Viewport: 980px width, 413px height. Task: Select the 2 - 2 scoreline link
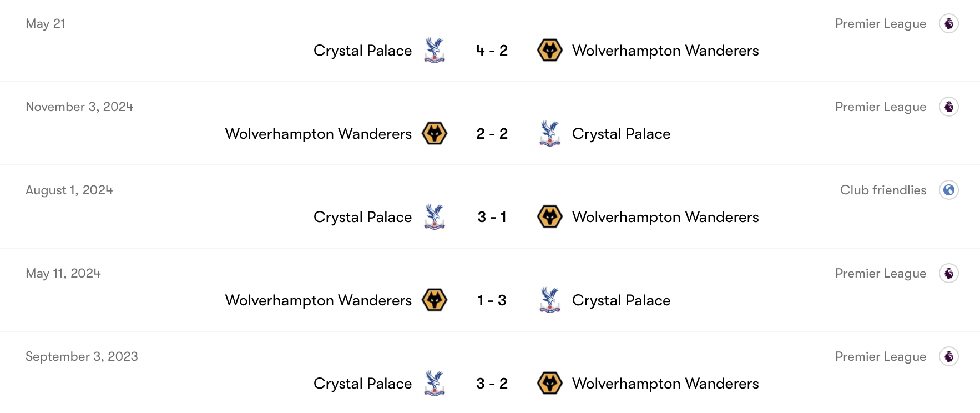click(x=491, y=133)
